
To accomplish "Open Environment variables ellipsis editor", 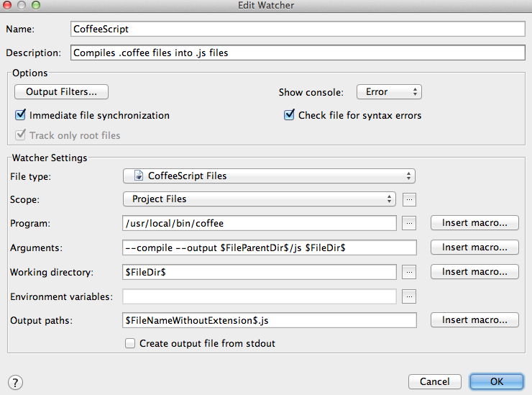I will pos(409,296).
